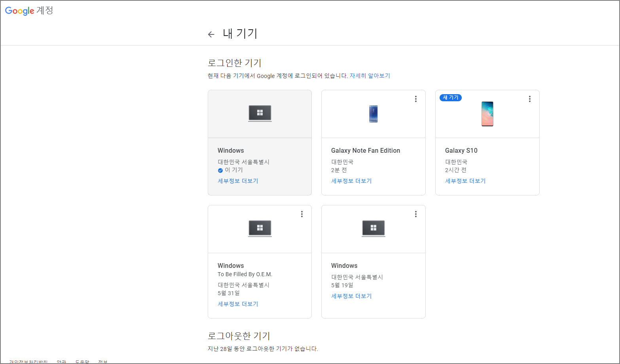
Task: Open three-dot menu for To Be Filled By O.E.M. device
Action: coord(301,214)
